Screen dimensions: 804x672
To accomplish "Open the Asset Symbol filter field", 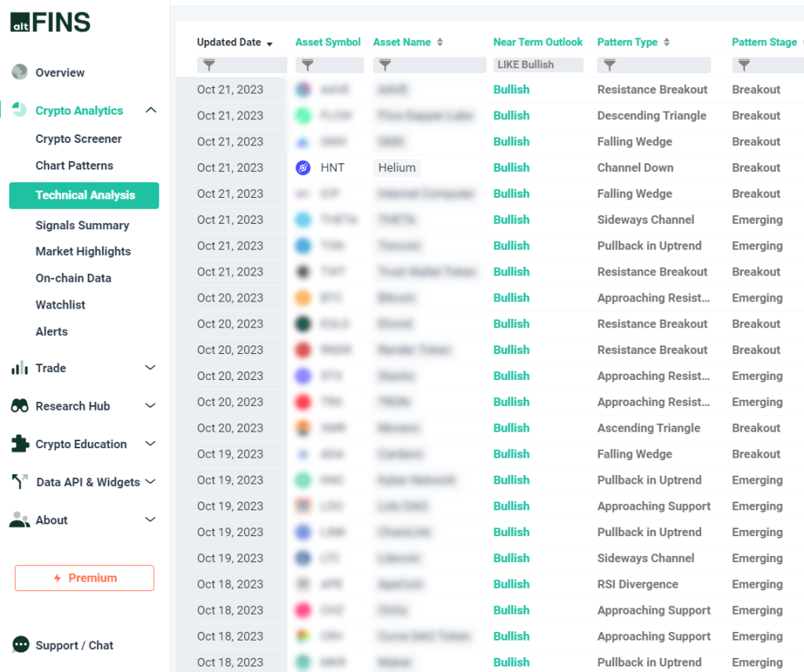I will pyautogui.click(x=329, y=65).
